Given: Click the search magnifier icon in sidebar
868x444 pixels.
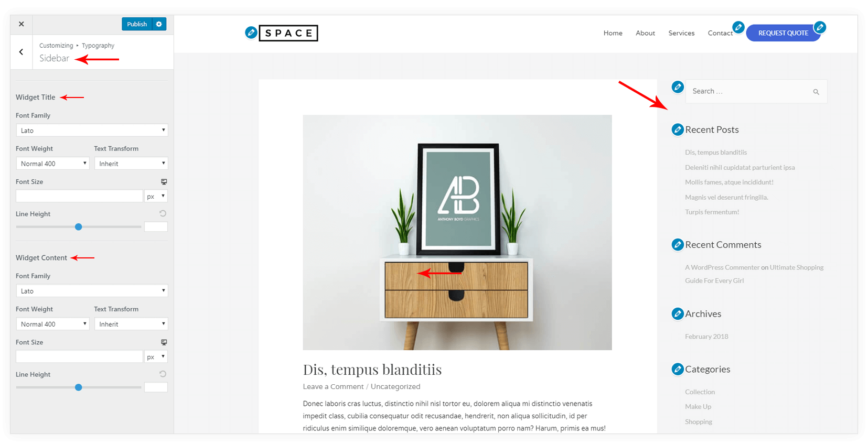Looking at the screenshot, I should coord(816,92).
